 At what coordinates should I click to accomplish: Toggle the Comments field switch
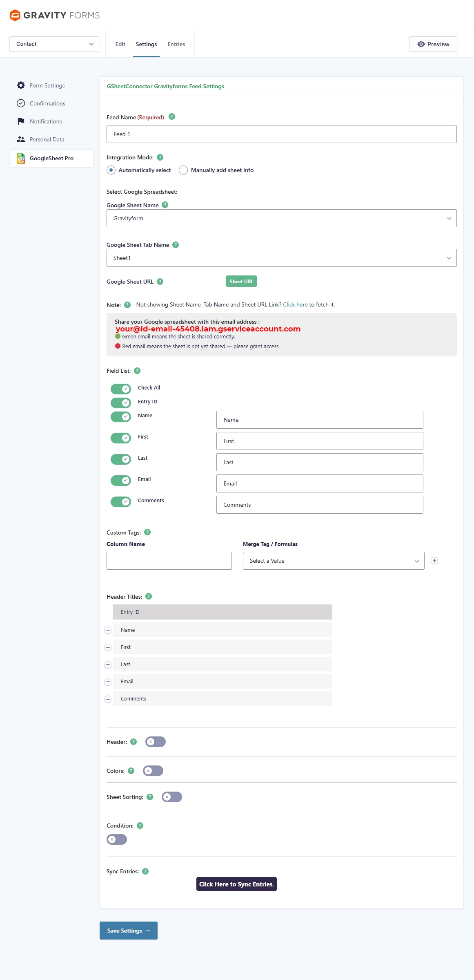click(x=121, y=501)
